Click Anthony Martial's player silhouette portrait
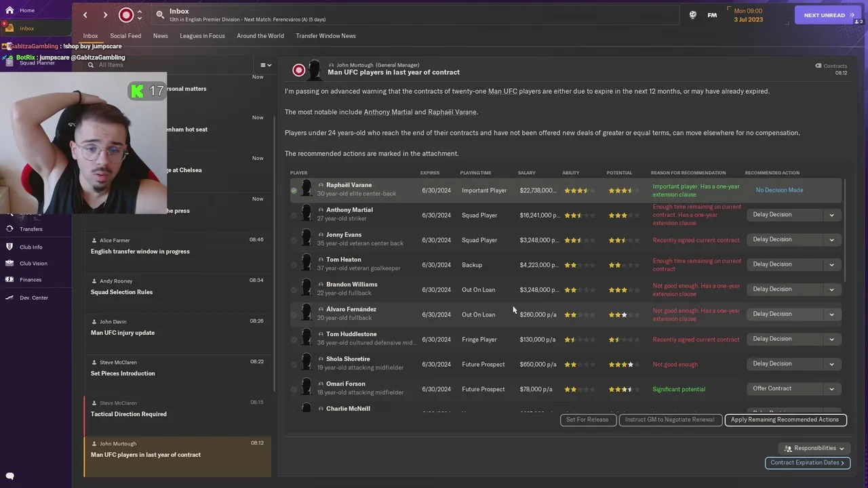This screenshot has width=868, height=488. pos(307,214)
